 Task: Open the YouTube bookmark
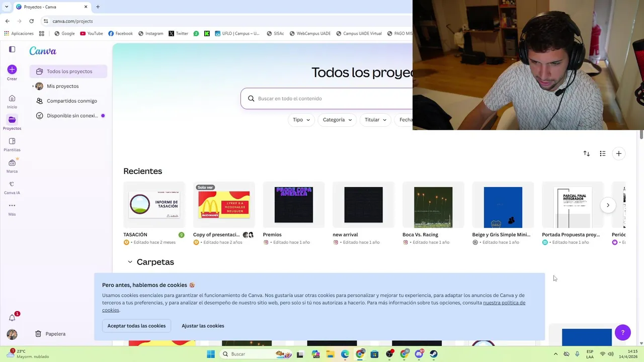[91, 34]
